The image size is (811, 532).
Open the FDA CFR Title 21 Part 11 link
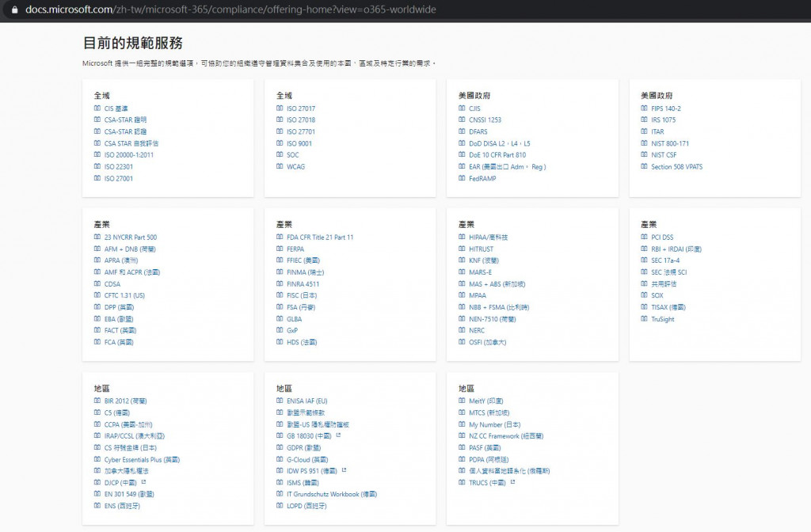tap(320, 237)
